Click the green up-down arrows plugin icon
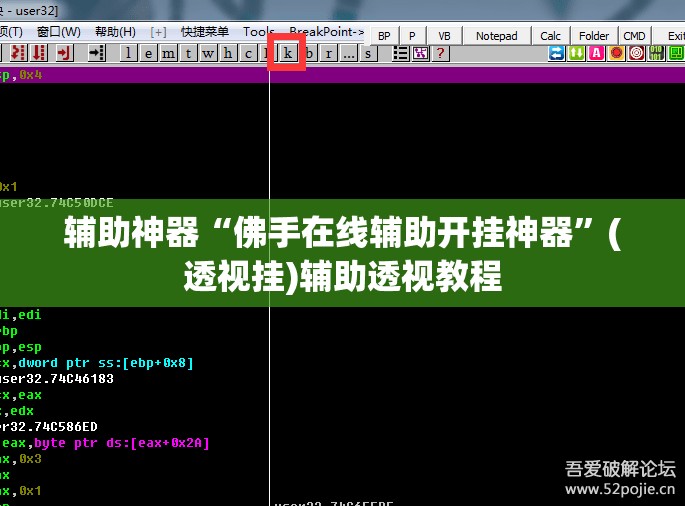 [576, 53]
